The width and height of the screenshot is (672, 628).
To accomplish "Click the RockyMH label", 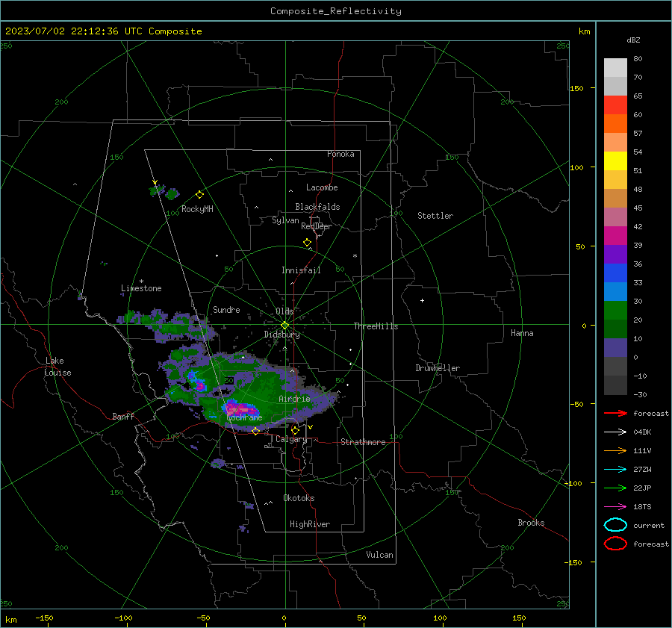I will pyautogui.click(x=197, y=209).
